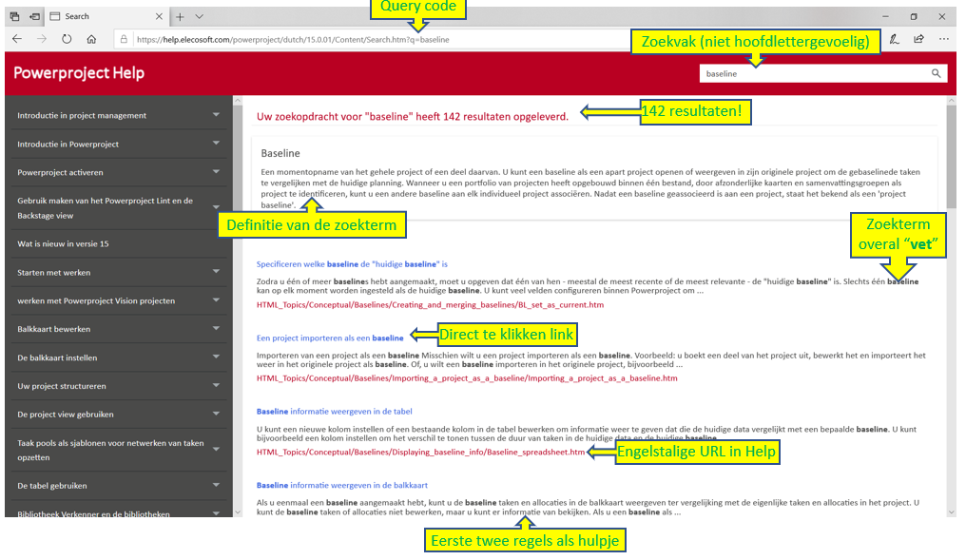This screenshot has width=966, height=560.
Task: Click the main page scrollbar thumb
Action: 951,157
